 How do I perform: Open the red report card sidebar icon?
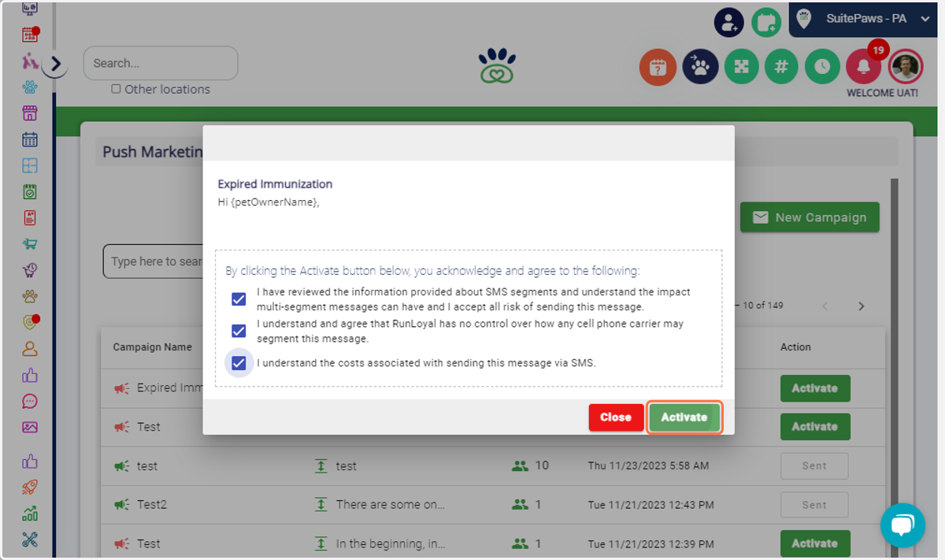click(x=30, y=218)
